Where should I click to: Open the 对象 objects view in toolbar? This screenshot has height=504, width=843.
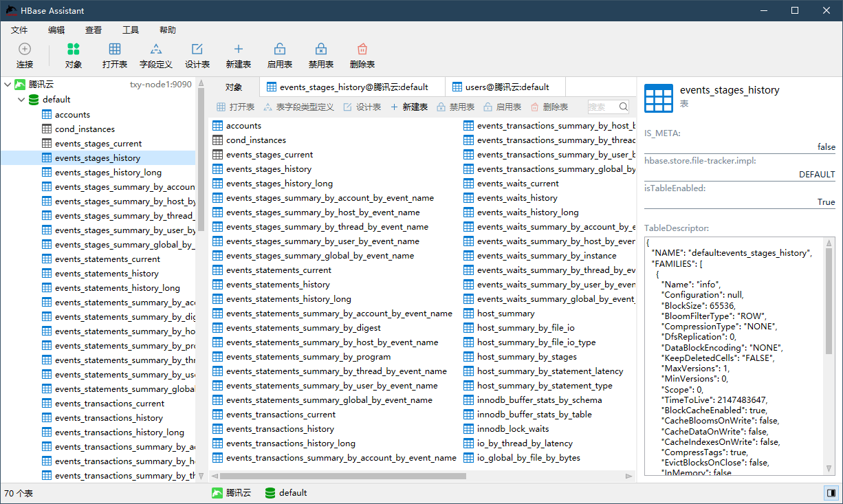[x=74, y=50]
